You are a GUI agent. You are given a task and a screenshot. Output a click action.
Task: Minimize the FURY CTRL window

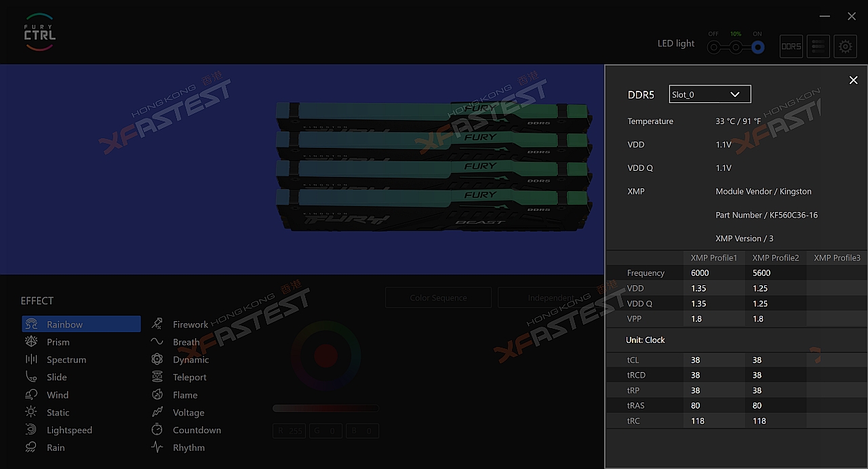825,16
